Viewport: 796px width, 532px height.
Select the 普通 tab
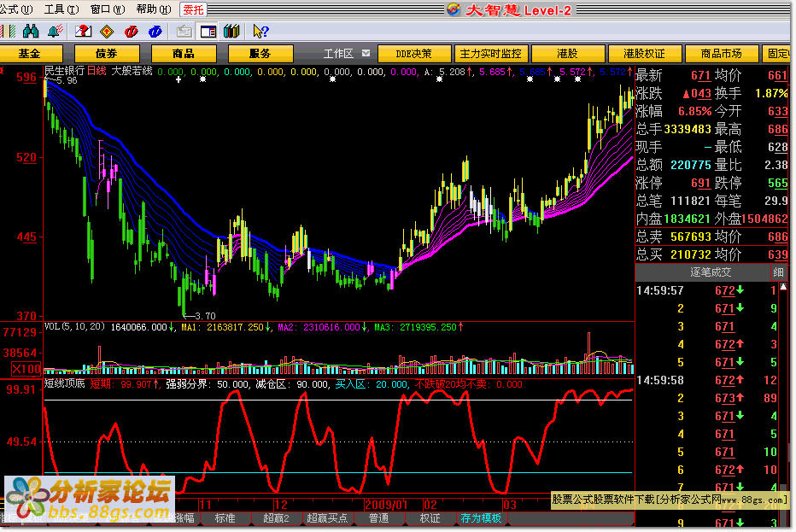pos(378,518)
